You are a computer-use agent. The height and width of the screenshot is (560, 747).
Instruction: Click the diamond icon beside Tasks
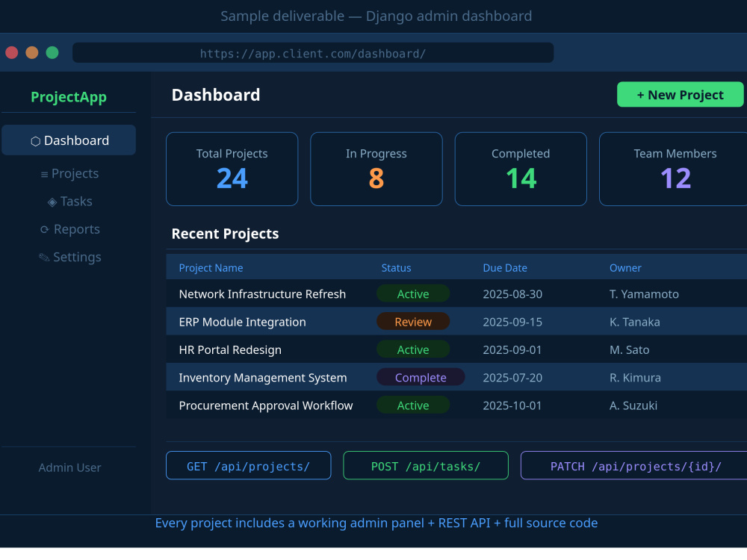click(x=52, y=202)
